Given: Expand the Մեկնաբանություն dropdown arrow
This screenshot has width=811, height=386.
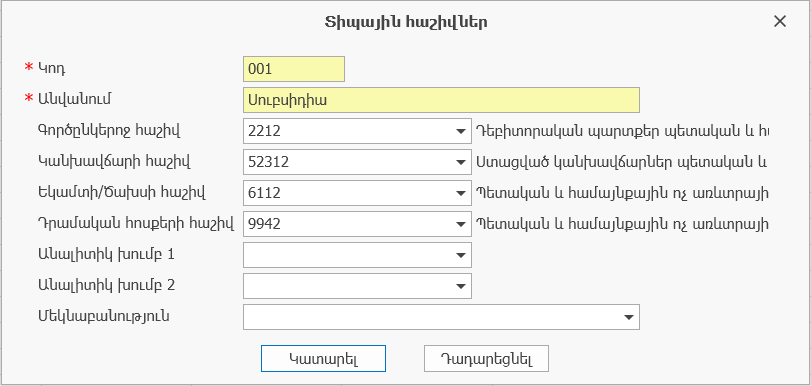Looking at the screenshot, I should point(629,317).
